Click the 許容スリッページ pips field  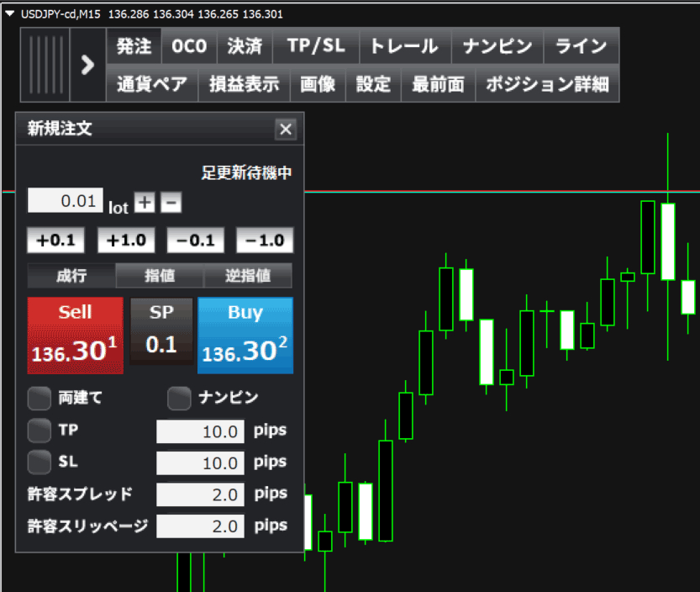[x=200, y=526]
